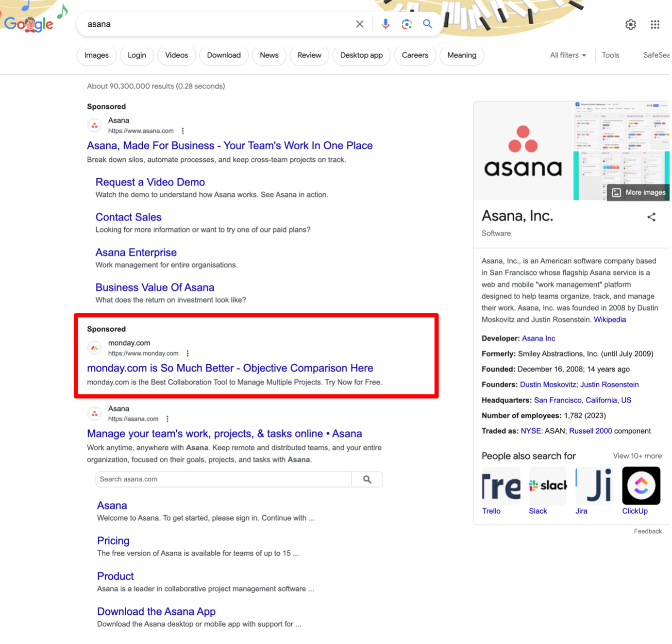Click View 10+ more related searches
Viewport: 672px width, 644px height.
(637, 456)
